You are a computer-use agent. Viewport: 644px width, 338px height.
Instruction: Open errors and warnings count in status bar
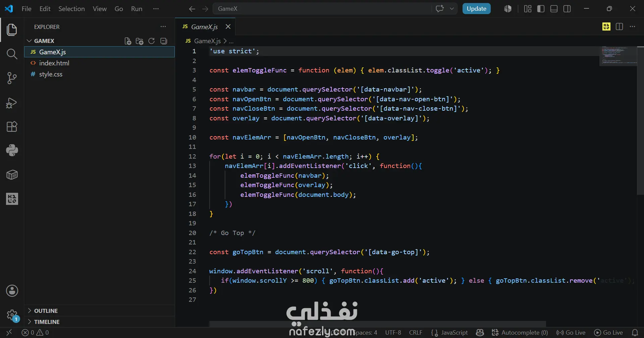click(35, 332)
